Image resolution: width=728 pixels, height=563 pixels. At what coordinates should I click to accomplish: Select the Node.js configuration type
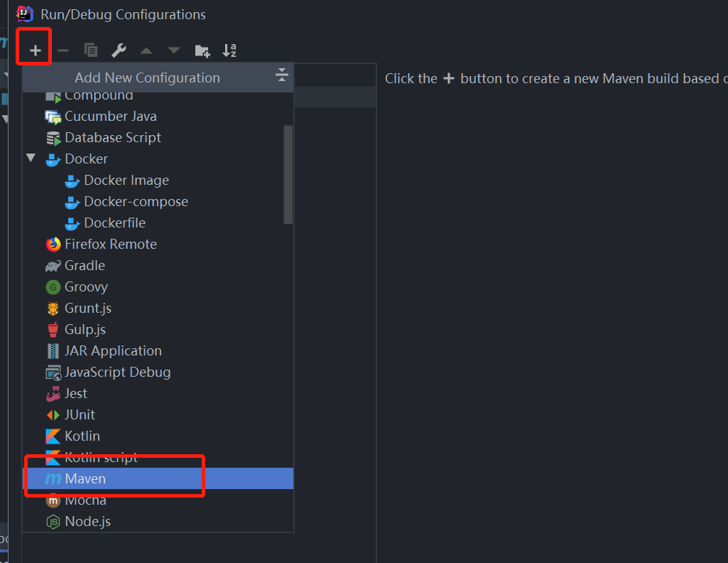pos(158,521)
